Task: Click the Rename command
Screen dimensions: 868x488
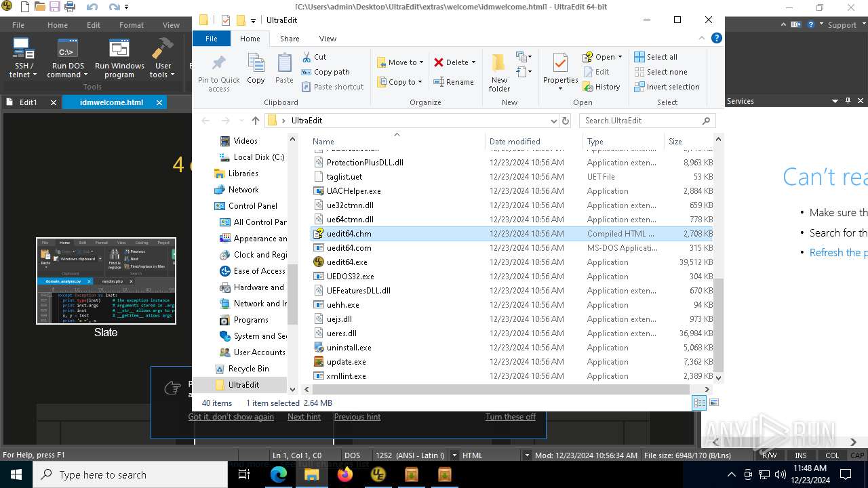Action: pyautogui.click(x=453, y=82)
